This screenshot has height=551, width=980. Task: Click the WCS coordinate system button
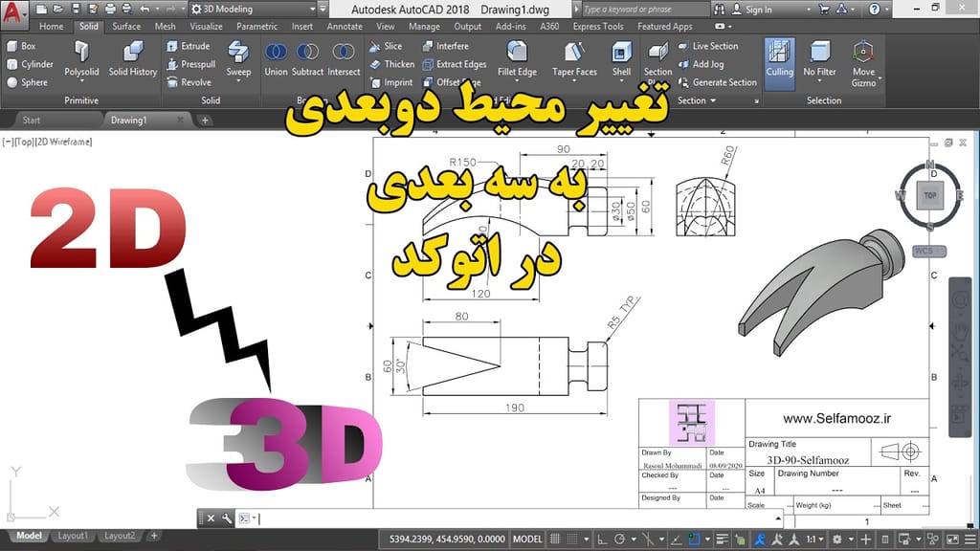point(928,252)
